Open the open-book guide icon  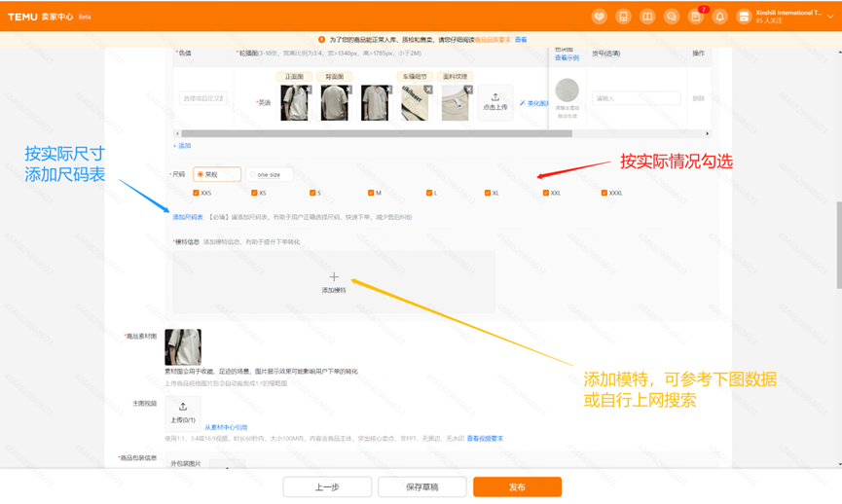[647, 17]
